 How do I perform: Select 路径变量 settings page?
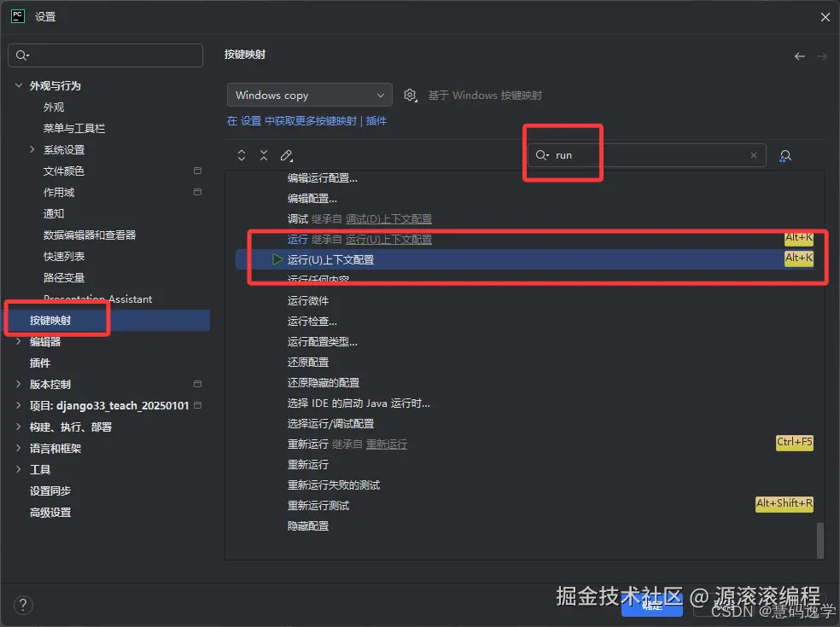click(x=64, y=278)
